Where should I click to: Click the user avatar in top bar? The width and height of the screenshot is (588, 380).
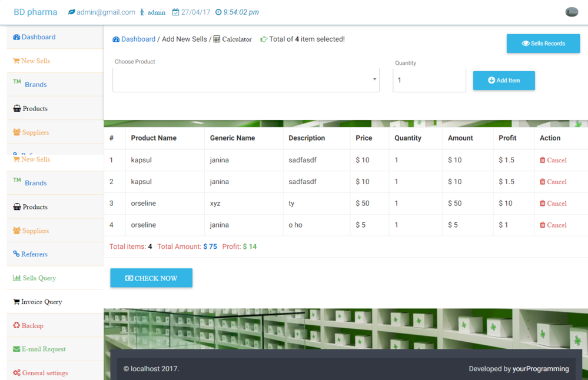[x=571, y=12]
